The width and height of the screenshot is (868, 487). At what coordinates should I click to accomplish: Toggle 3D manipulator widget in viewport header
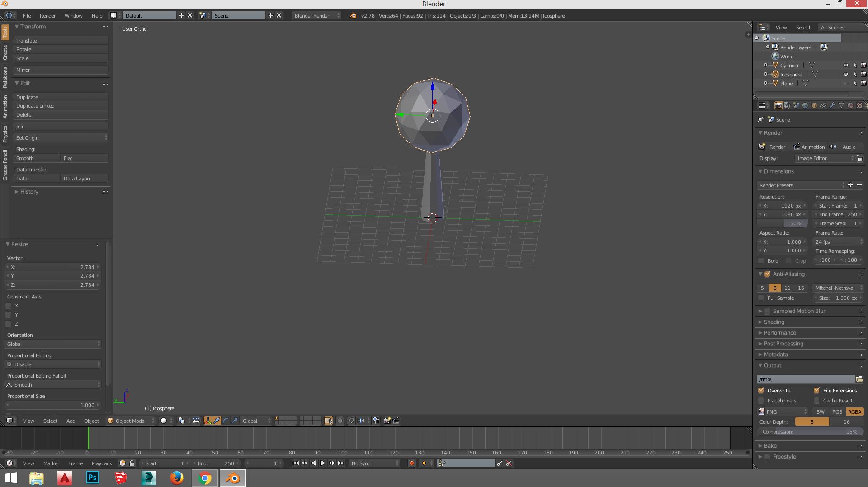[208, 421]
